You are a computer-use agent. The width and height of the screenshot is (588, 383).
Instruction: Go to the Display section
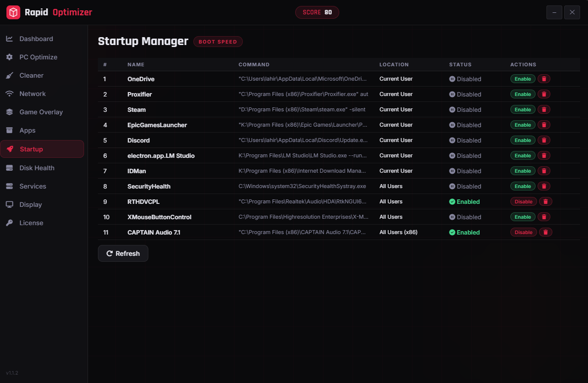point(42,205)
